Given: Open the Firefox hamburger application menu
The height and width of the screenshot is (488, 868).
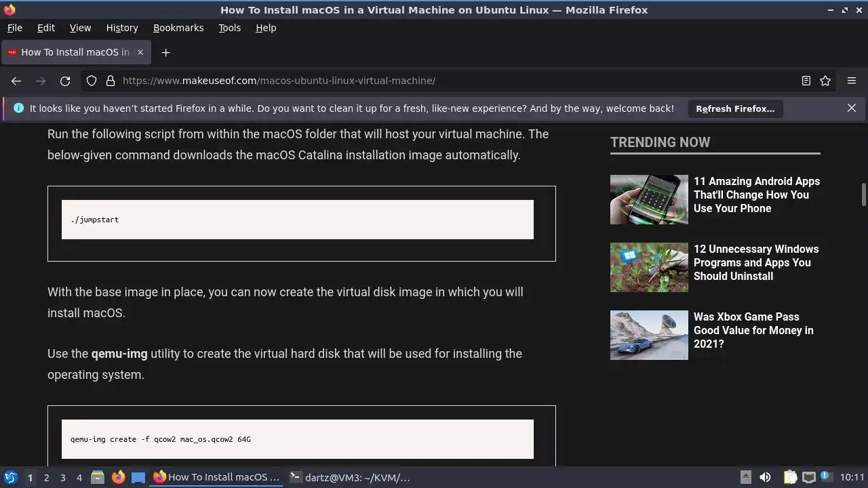Looking at the screenshot, I should (x=852, y=81).
